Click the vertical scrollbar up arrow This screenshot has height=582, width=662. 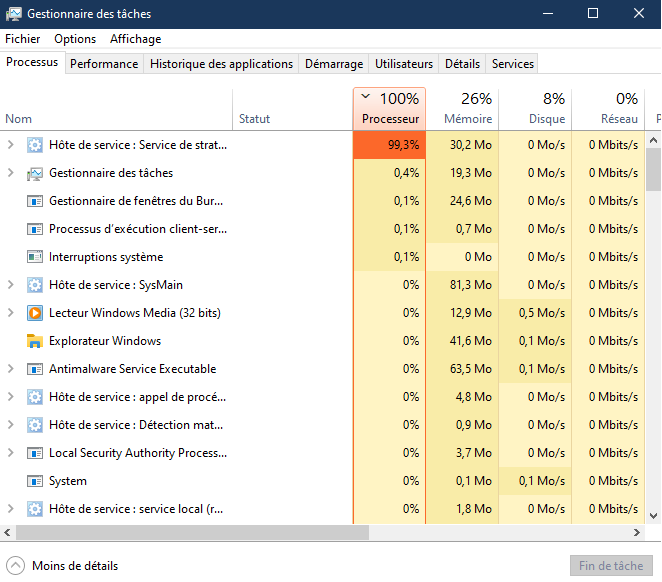coord(654,140)
